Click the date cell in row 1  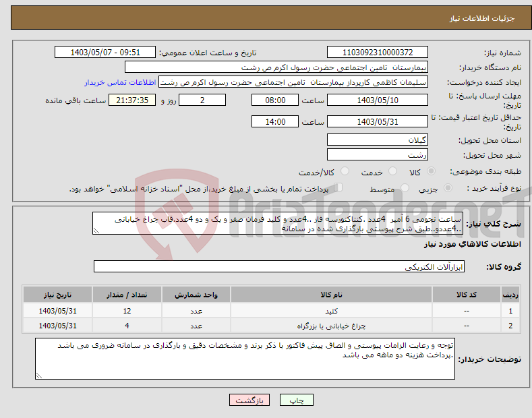(58, 311)
